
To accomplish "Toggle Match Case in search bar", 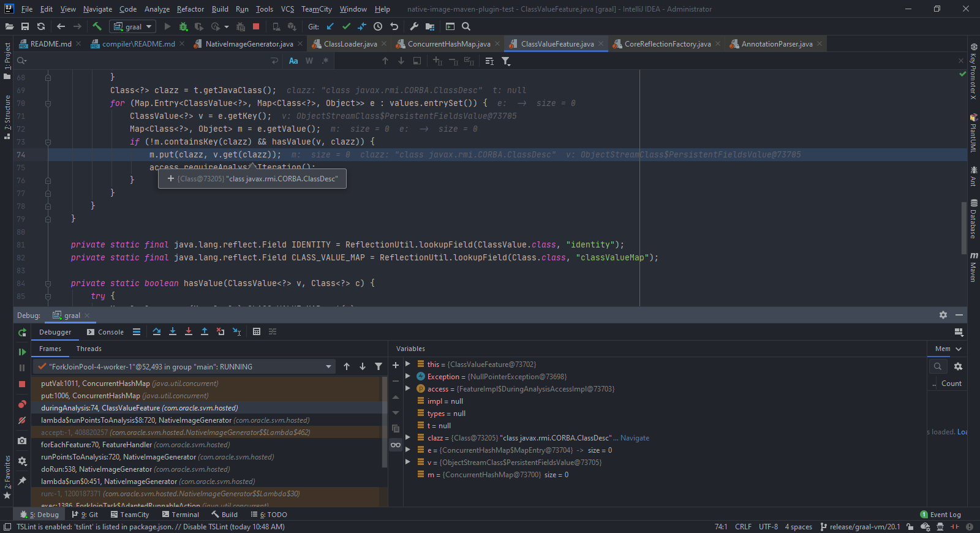I will [293, 61].
